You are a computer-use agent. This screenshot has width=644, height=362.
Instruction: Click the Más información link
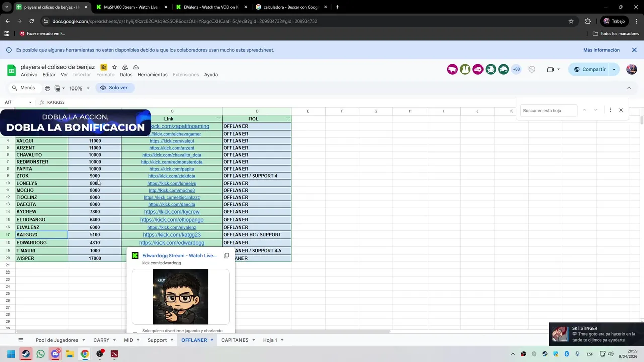601,50
